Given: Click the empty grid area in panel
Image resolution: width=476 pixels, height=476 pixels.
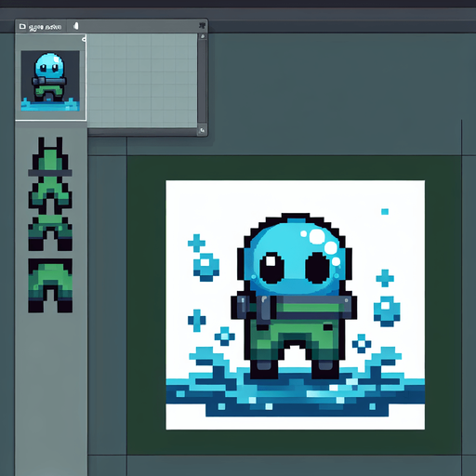Looking at the screenshot, I should point(142,81).
